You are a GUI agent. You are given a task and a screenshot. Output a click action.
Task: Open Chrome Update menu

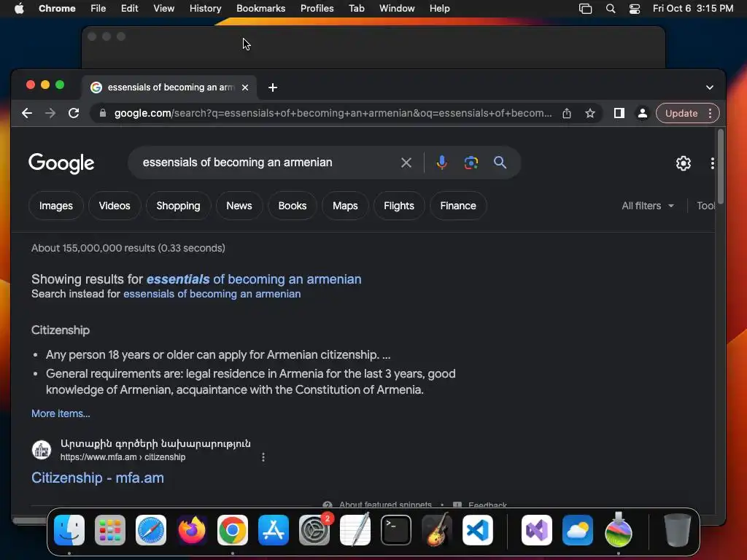(x=687, y=113)
